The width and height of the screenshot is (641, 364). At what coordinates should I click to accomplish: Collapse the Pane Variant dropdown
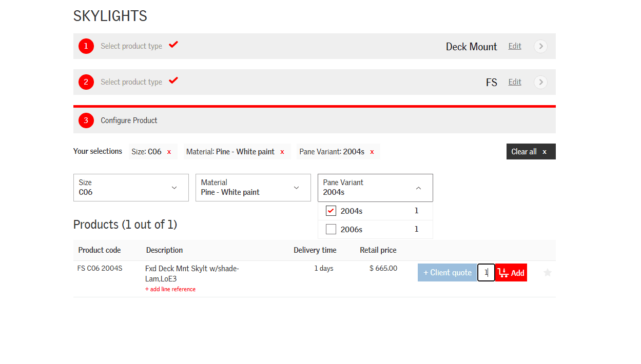[x=375, y=188]
